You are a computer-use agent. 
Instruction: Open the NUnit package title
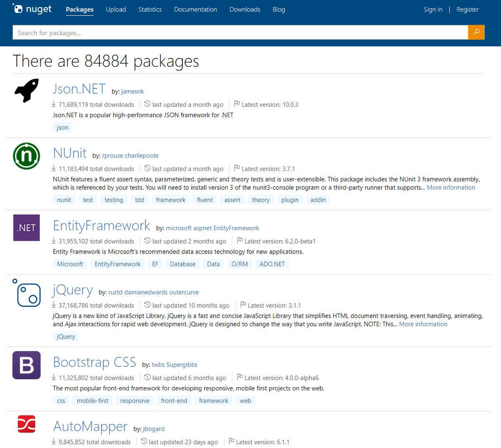[x=70, y=153]
